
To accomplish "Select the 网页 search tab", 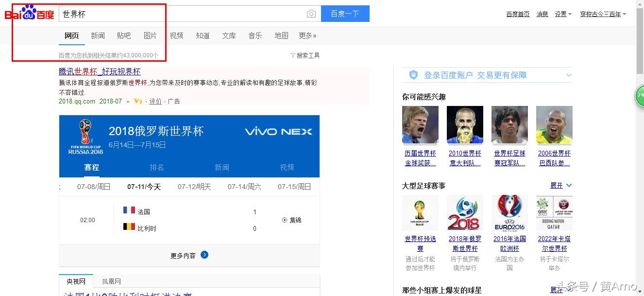I will (x=72, y=35).
